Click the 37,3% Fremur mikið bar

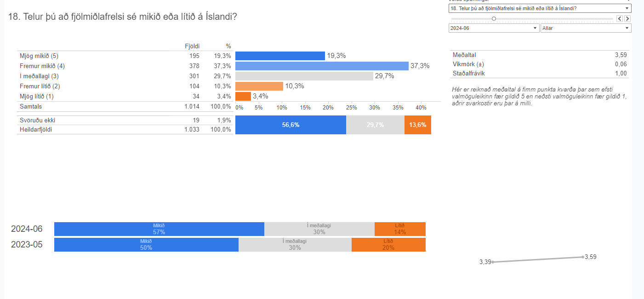[x=322, y=66]
